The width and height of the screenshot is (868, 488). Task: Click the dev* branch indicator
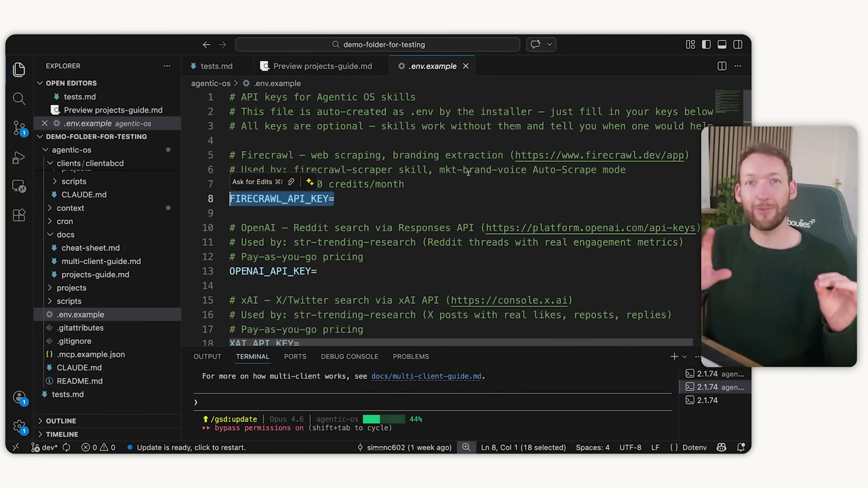tap(45, 447)
